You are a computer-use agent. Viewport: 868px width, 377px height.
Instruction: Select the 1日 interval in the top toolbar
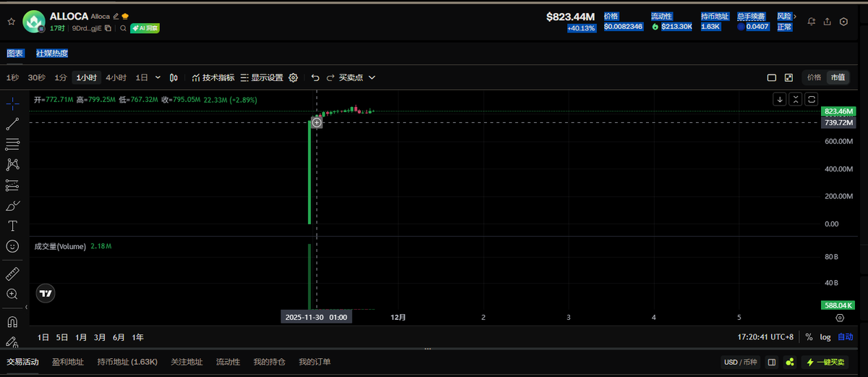(x=142, y=77)
